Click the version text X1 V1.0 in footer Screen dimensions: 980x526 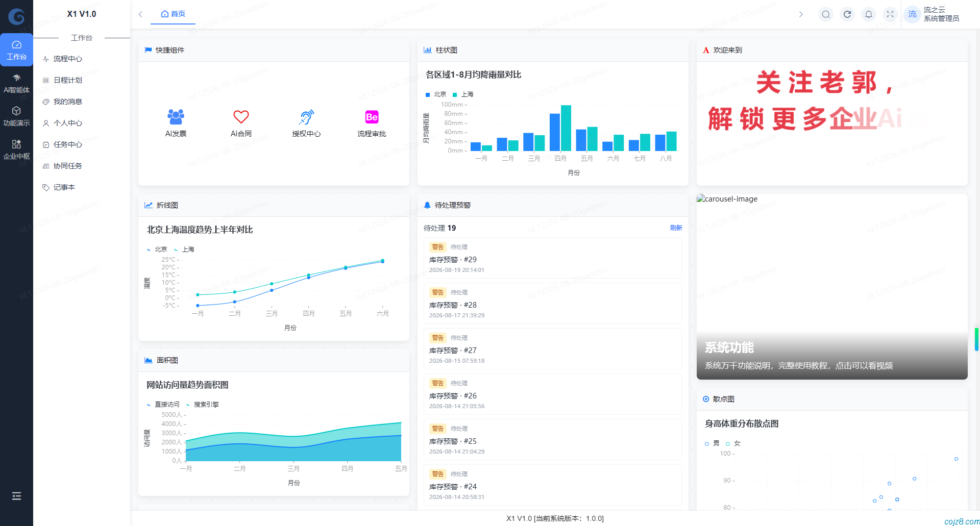(x=555, y=518)
